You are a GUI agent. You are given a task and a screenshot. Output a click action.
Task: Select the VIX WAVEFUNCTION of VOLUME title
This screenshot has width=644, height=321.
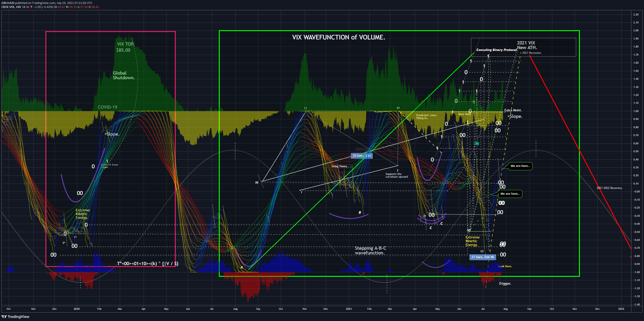coord(339,37)
